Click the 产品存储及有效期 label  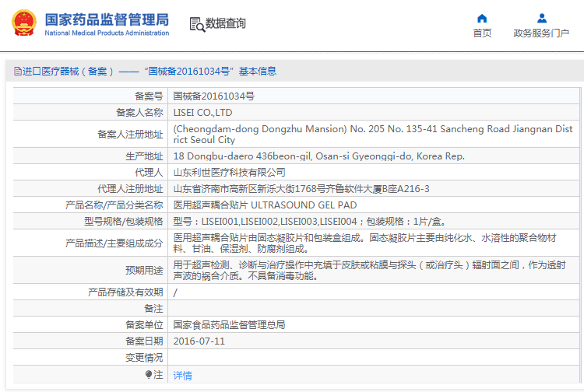(125, 292)
